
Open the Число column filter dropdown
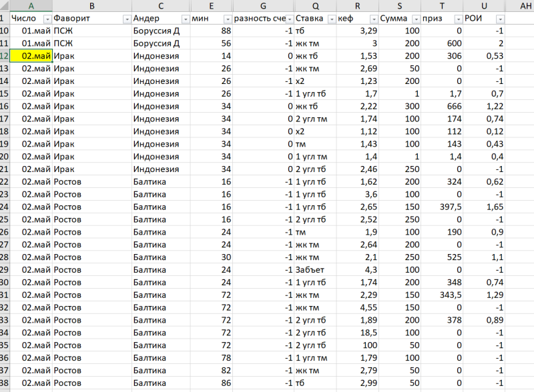47,19
